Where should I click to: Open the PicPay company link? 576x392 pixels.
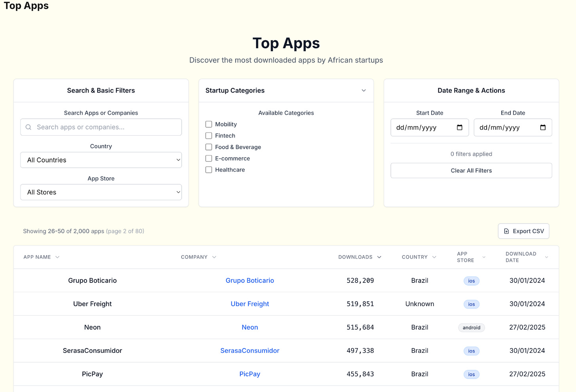pyautogui.click(x=250, y=374)
